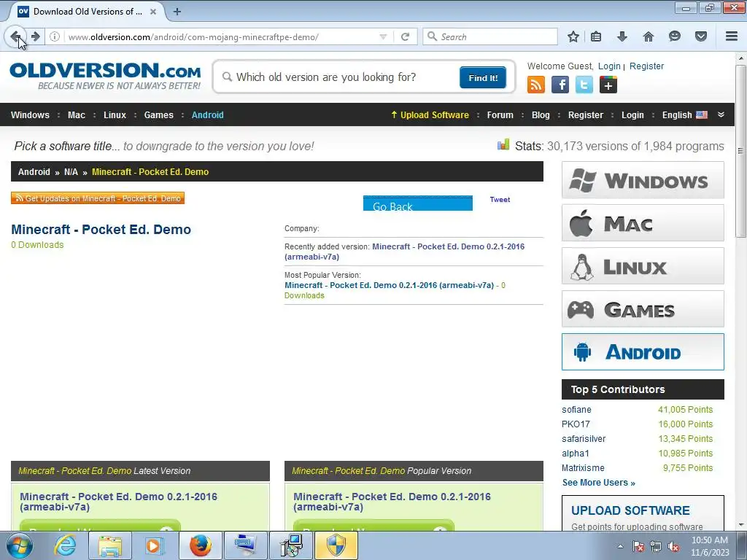Open the Android menu item
Viewport: 747px width, 560px height.
[207, 114]
